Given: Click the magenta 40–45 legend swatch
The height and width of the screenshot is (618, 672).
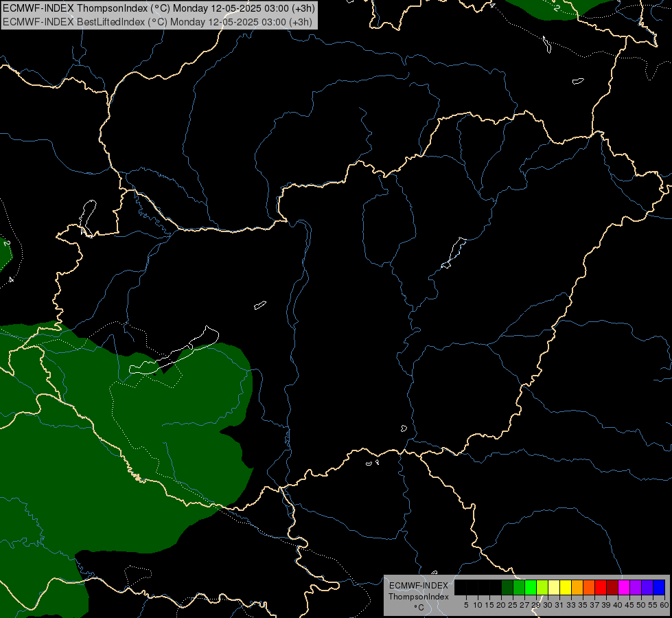Looking at the screenshot, I should click(624, 587).
